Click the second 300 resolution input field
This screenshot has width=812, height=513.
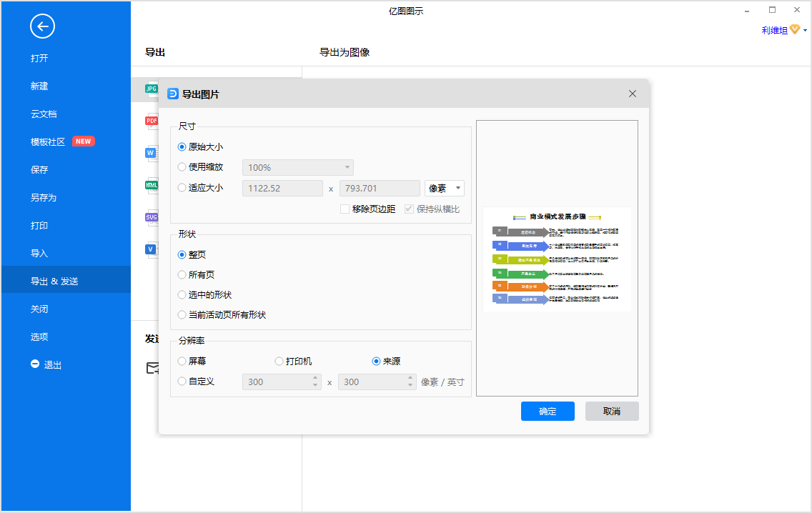(377, 382)
